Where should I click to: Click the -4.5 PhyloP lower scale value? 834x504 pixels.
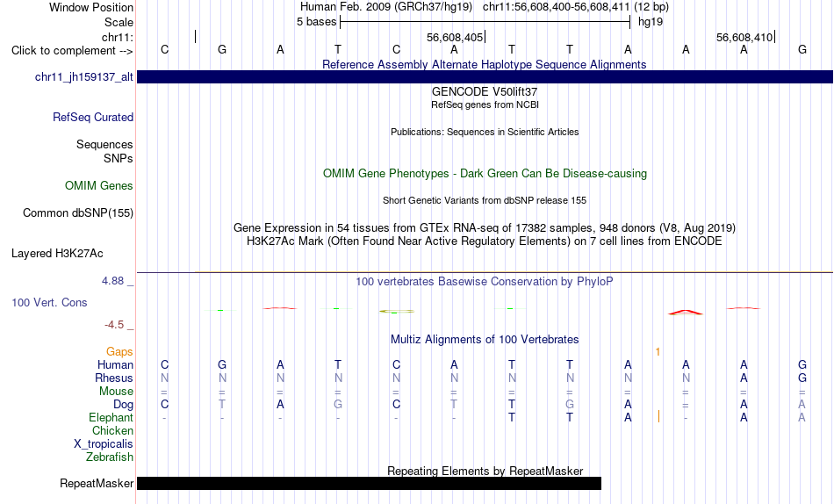coord(114,325)
